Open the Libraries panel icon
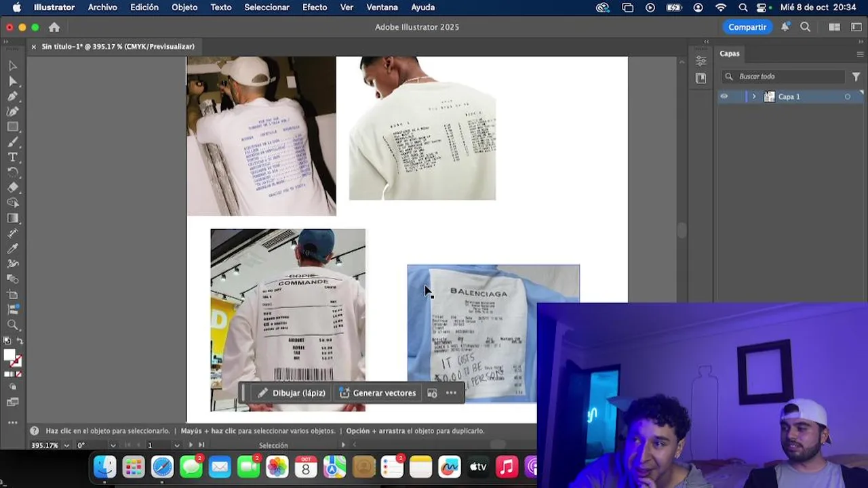This screenshot has height=488, width=868. 701,78
